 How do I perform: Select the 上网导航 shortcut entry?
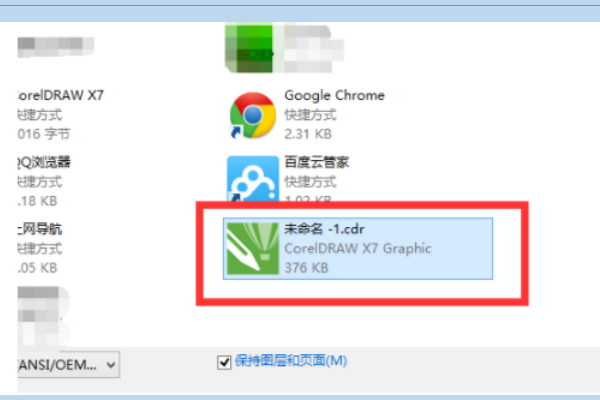tap(40, 248)
